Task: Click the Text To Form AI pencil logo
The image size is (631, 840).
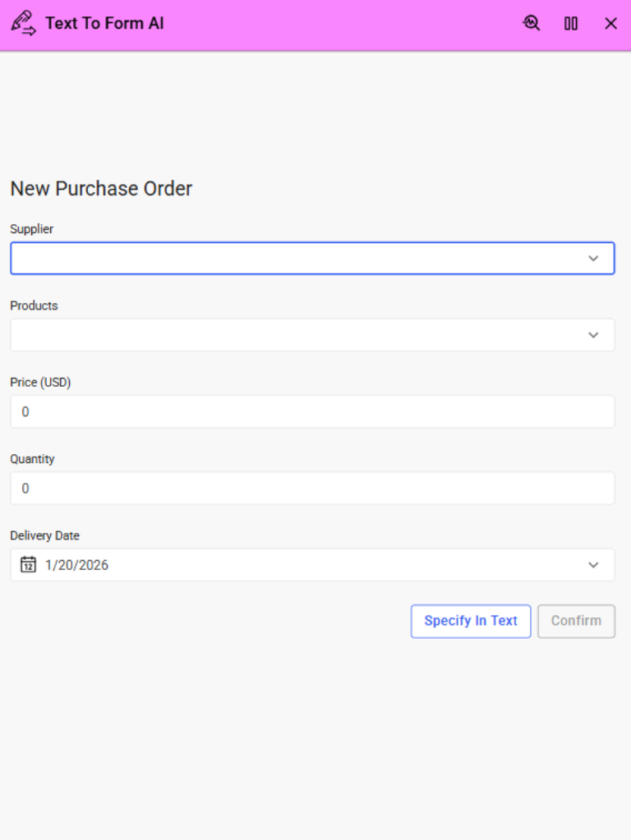Action: pos(23,23)
